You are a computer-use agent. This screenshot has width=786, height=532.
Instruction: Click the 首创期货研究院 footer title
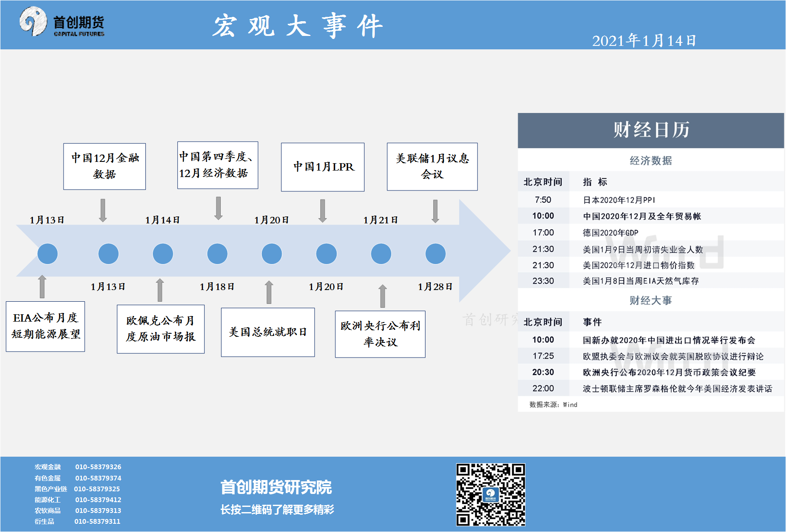click(x=276, y=487)
